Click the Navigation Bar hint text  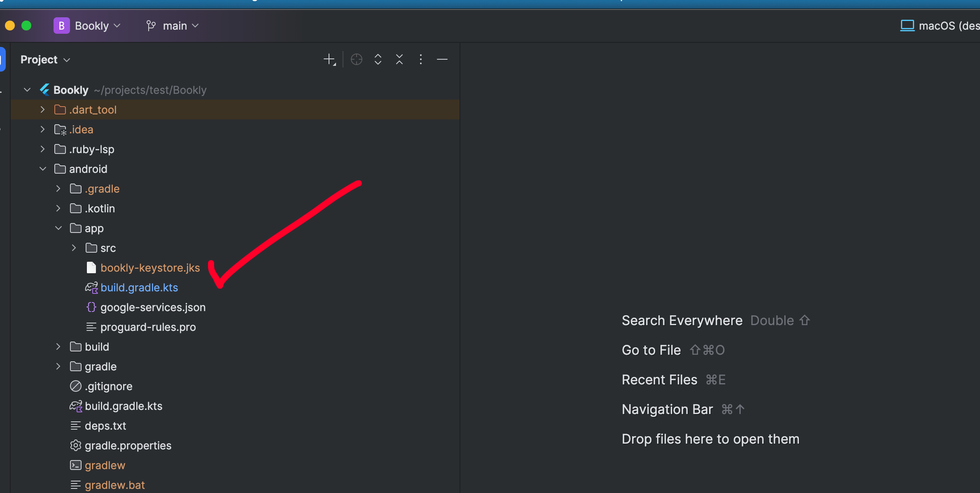667,409
